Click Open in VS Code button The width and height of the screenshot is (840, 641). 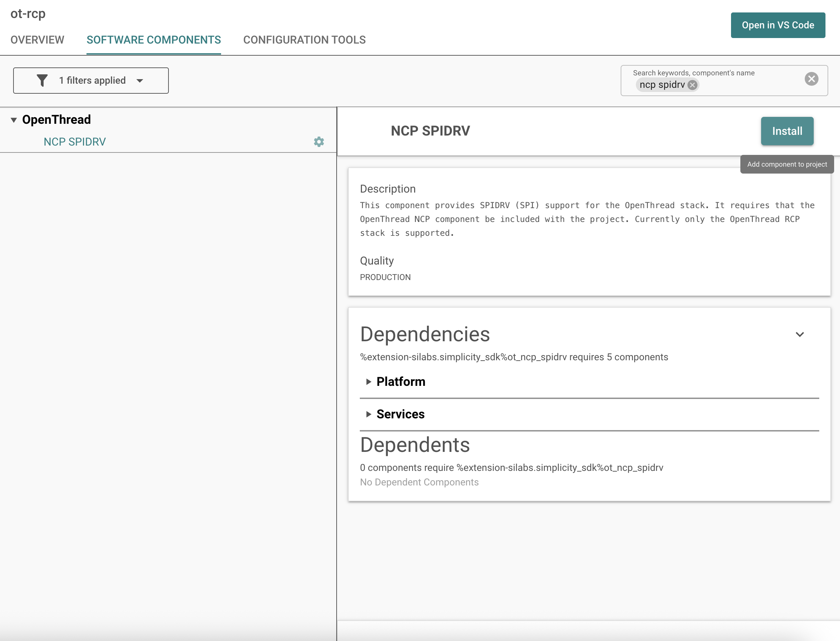778,25
